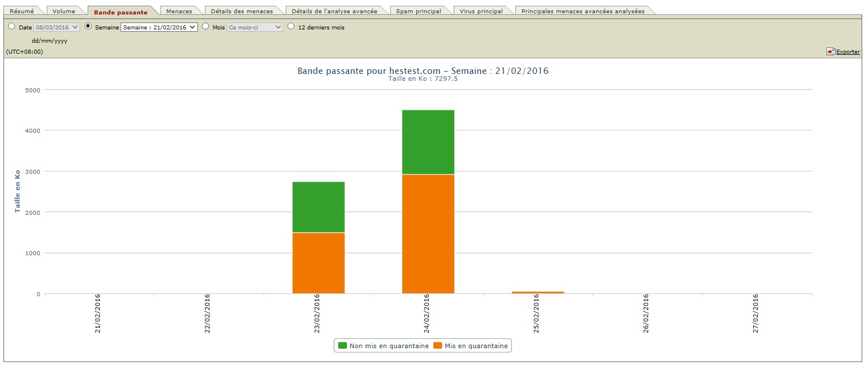868x373 pixels.
Task: Open the Semaine : 21/02/2016 dropdown
Action: pyautogui.click(x=159, y=27)
